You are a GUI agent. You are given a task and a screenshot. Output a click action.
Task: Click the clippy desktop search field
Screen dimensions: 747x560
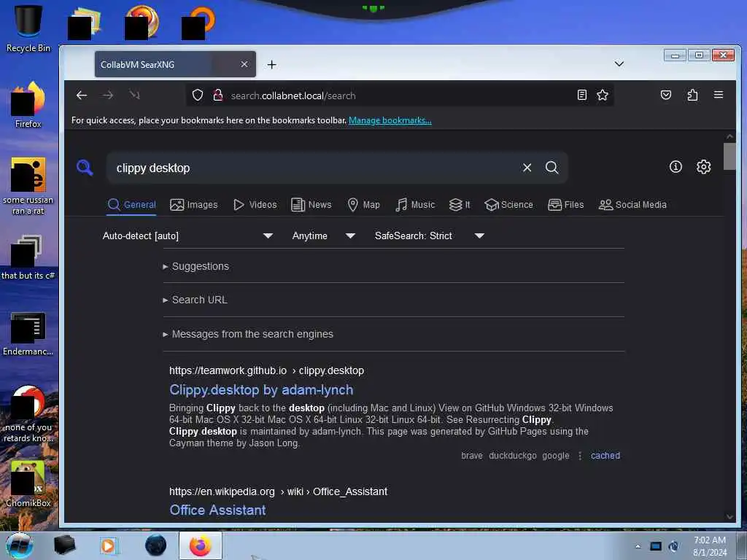click(314, 168)
